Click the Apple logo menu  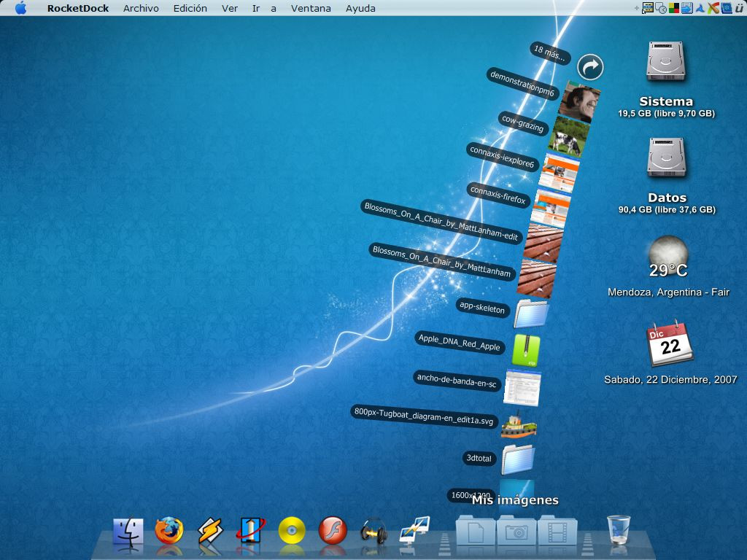(x=21, y=8)
